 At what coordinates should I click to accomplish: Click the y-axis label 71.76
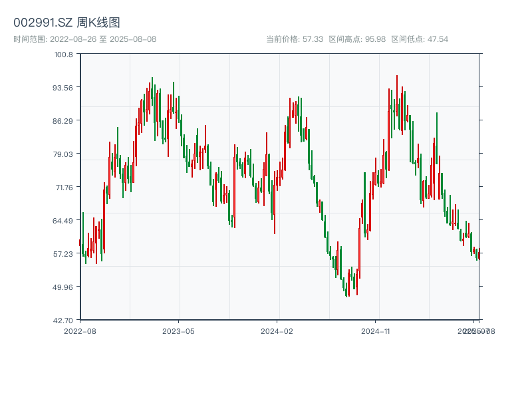click(64, 188)
